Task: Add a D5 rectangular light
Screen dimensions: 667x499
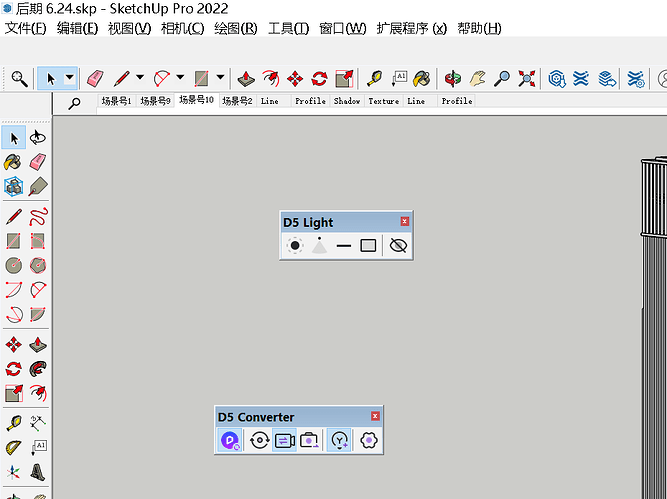Action: pyautogui.click(x=368, y=245)
